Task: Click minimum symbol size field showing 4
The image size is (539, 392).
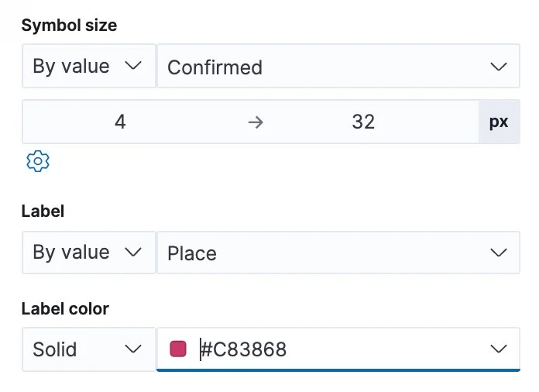Action: [x=120, y=122]
